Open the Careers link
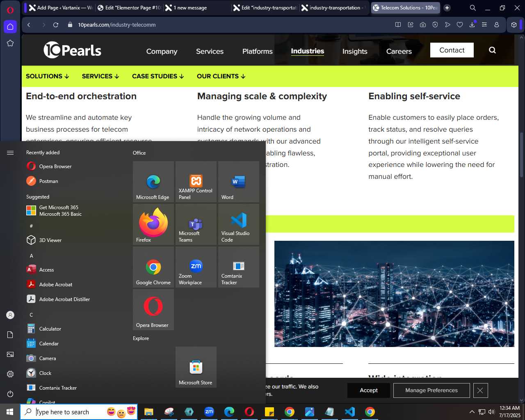Screen dimensions: 525x420 point(399,51)
